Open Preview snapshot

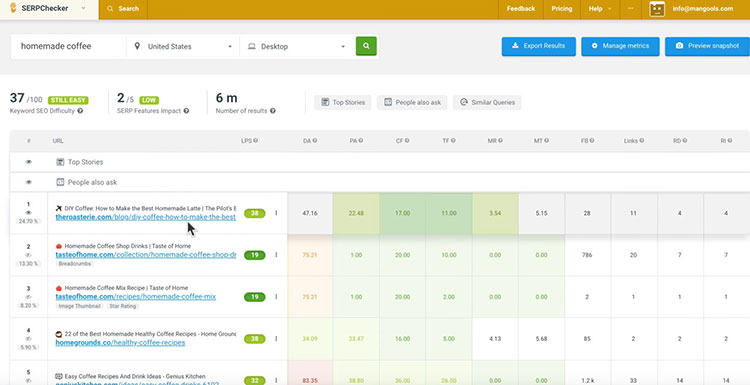point(707,46)
